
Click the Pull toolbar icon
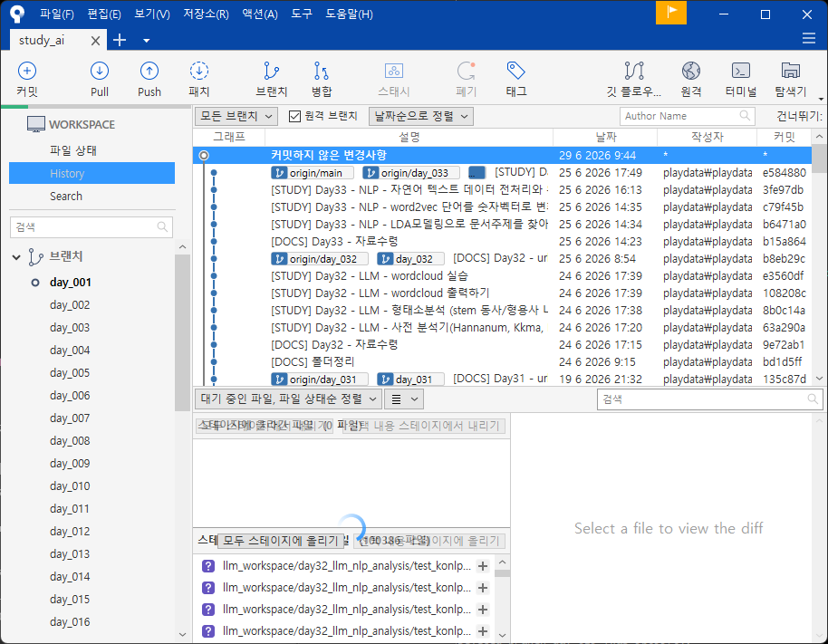[100, 71]
